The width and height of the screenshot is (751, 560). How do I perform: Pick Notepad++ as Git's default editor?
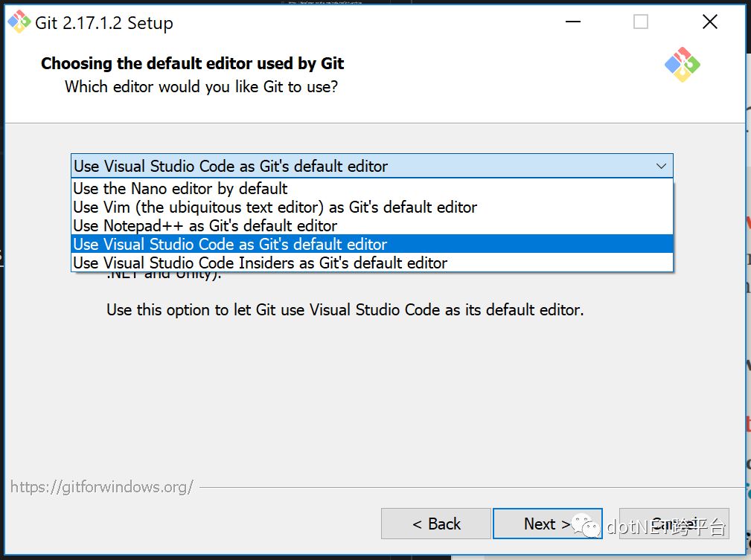coord(371,225)
